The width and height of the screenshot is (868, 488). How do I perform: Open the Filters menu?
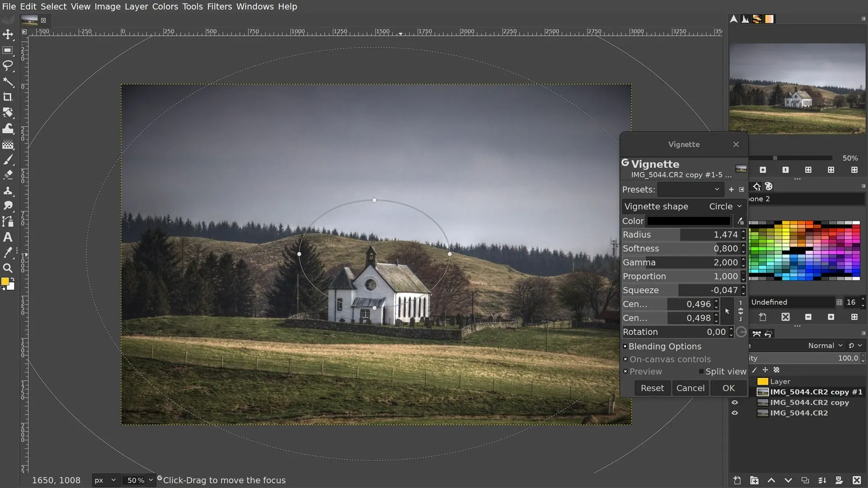pos(219,7)
